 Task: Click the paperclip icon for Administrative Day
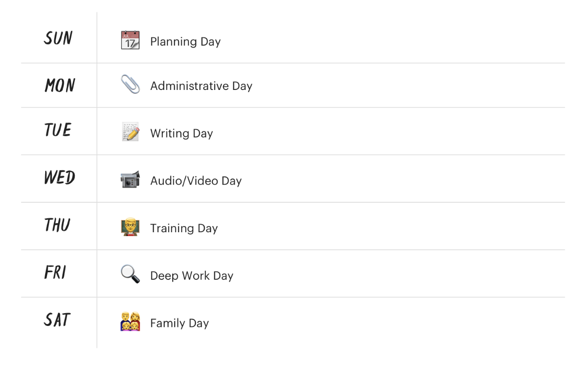point(130,85)
